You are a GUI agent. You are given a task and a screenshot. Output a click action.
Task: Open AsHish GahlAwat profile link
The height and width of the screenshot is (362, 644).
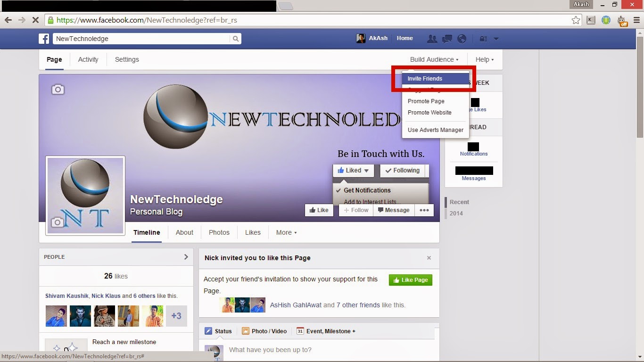click(296, 305)
